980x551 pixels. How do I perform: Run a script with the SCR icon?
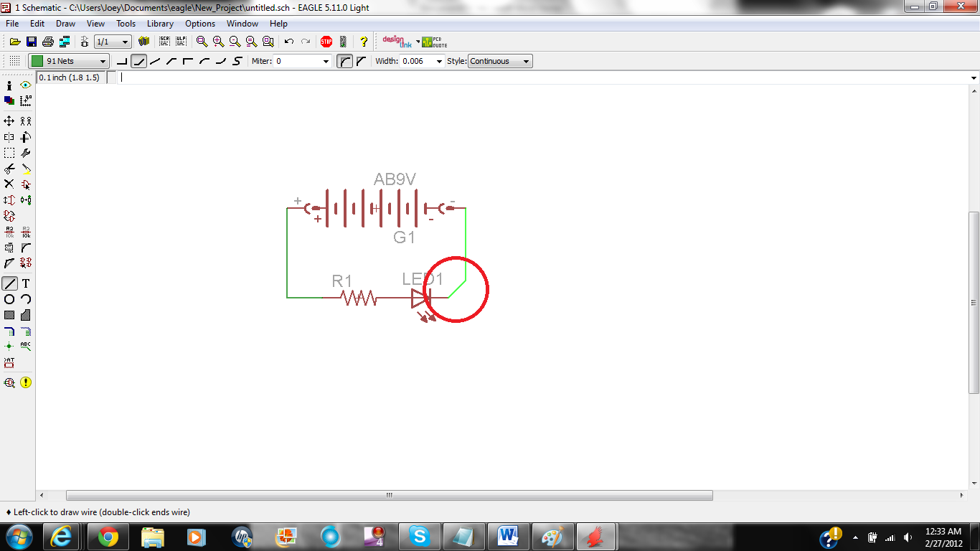(x=164, y=42)
